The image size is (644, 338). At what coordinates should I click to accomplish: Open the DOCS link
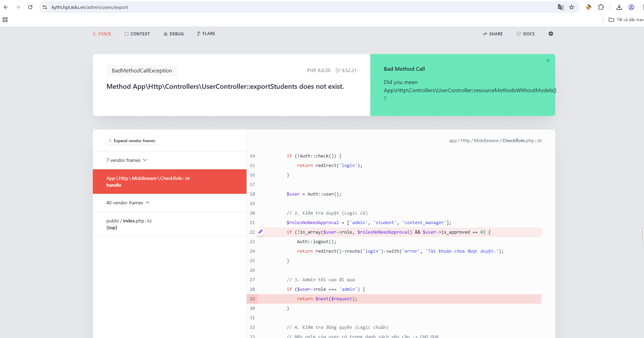[525, 34]
